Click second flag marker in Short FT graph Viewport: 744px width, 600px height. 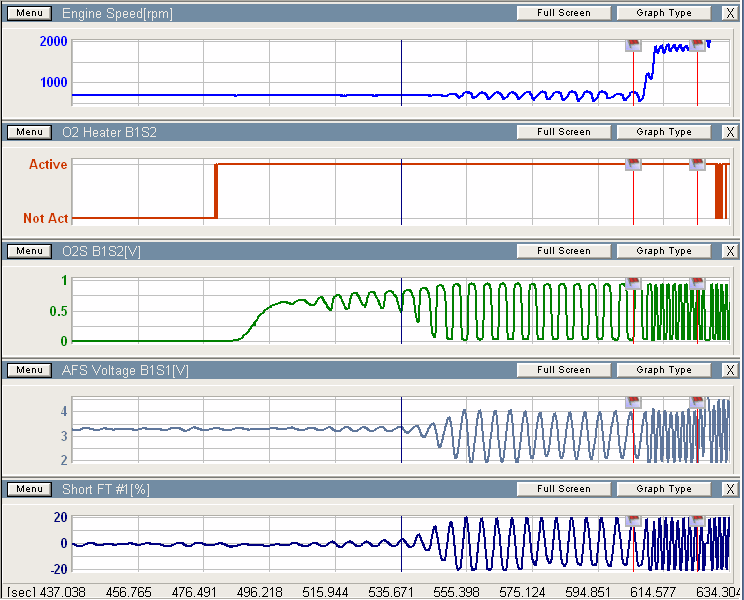(697, 521)
